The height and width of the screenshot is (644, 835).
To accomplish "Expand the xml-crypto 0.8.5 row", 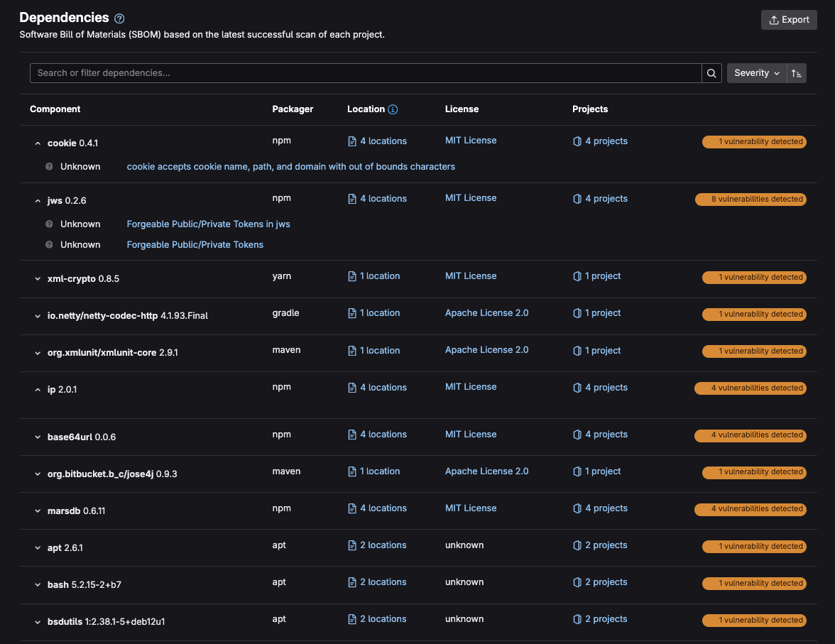I will [38, 278].
